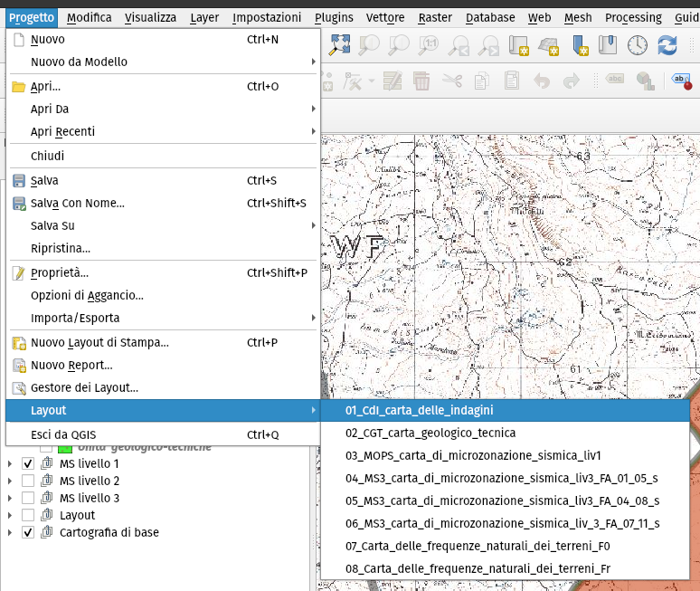Choose Salva in the Progetto menu
Screen dimensions: 700x591
[163, 180]
